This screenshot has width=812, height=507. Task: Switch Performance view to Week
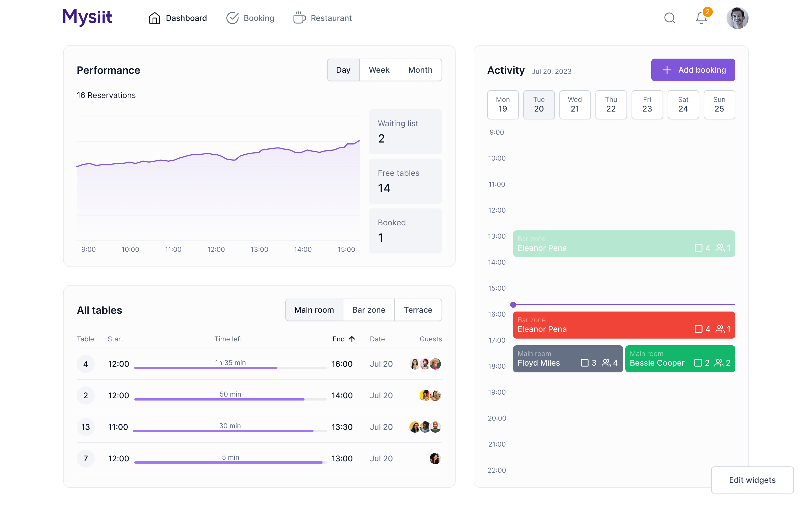[x=379, y=70]
